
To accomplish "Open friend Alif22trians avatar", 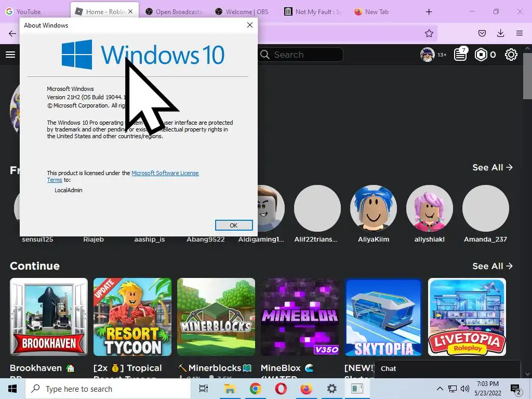I will tap(317, 208).
